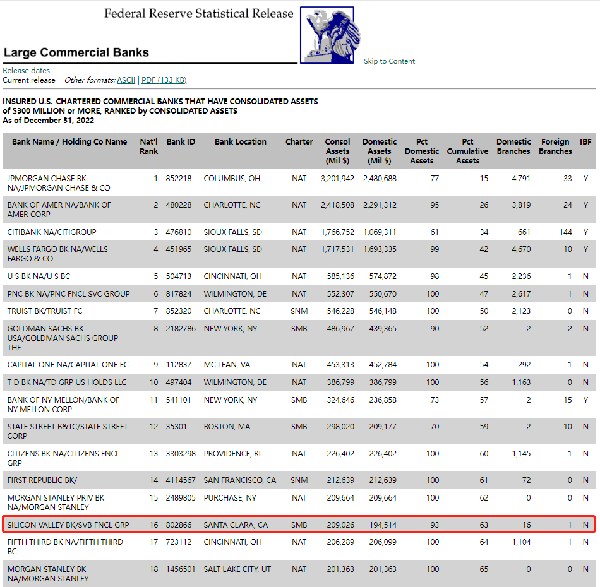This screenshot has width=600, height=587.
Task: Click the Foreign Branches column header
Action: 555,147
